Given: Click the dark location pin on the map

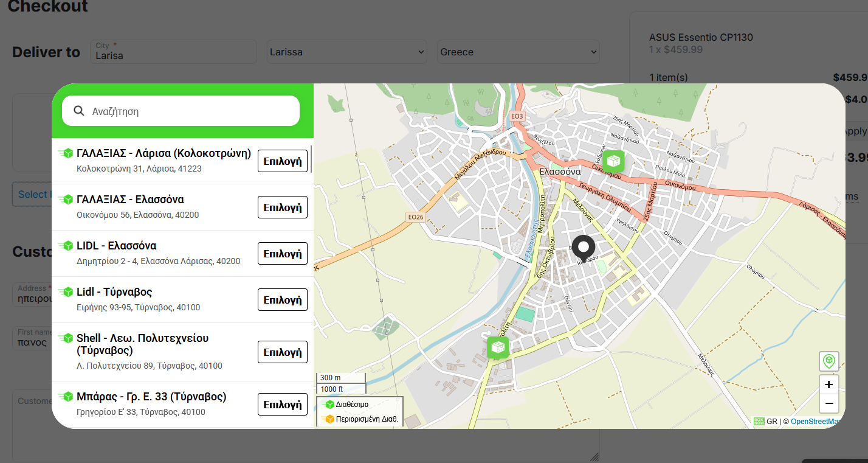Looking at the screenshot, I should (x=584, y=248).
